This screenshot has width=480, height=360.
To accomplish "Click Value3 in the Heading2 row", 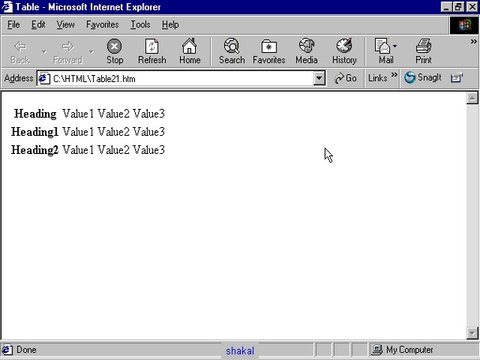I will (149, 150).
